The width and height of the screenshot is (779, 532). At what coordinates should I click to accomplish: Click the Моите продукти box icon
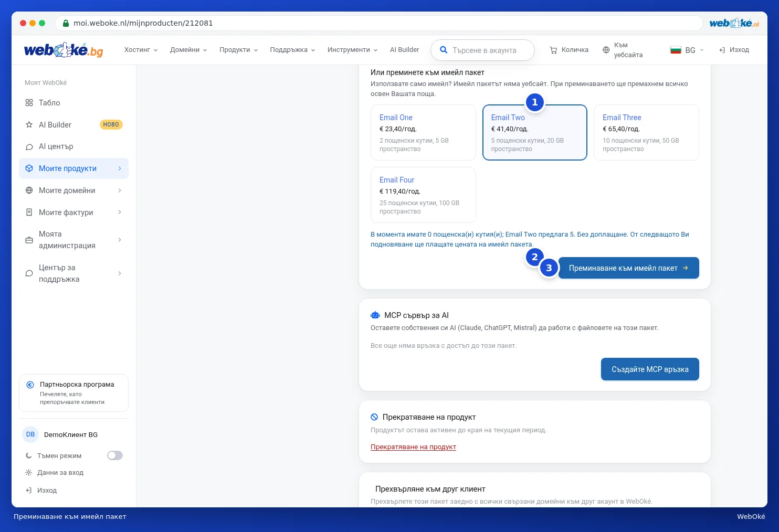click(29, 168)
